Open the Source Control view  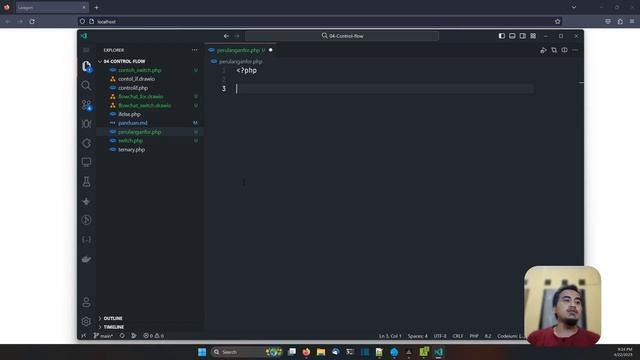coord(87,105)
